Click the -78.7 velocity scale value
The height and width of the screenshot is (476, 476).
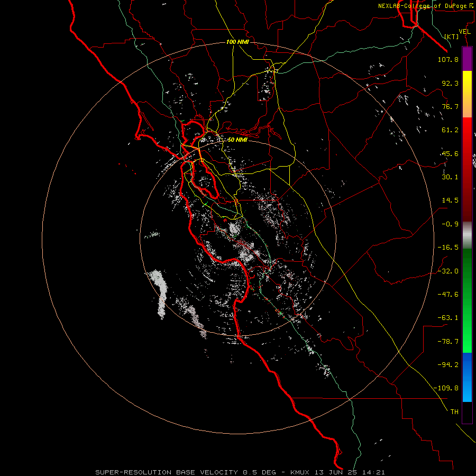coord(448,342)
